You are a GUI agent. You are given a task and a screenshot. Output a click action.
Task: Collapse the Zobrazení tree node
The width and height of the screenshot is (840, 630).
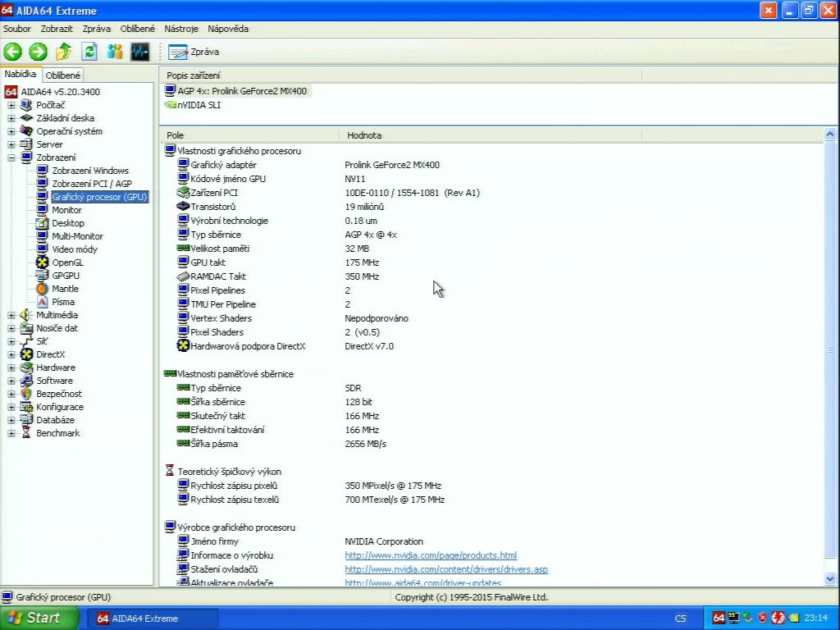pyautogui.click(x=11, y=157)
